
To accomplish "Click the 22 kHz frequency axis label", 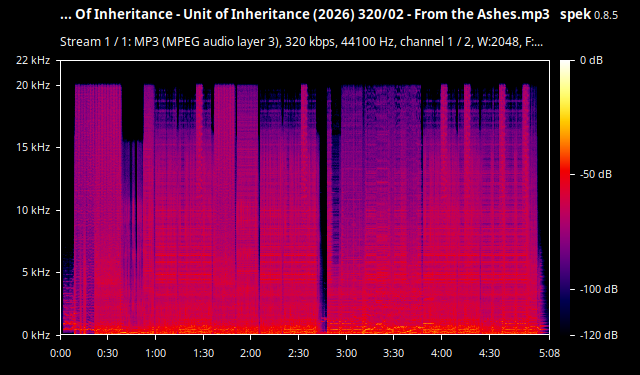I will click(x=33, y=60).
